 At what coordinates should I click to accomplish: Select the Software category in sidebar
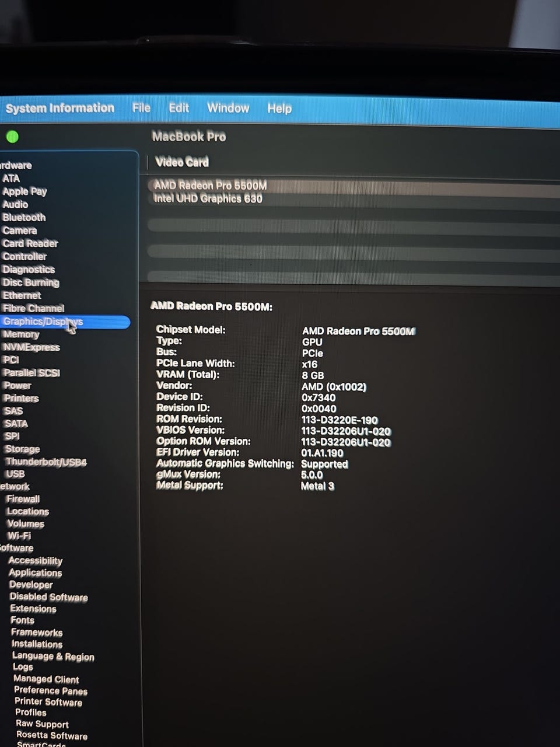coord(16,548)
